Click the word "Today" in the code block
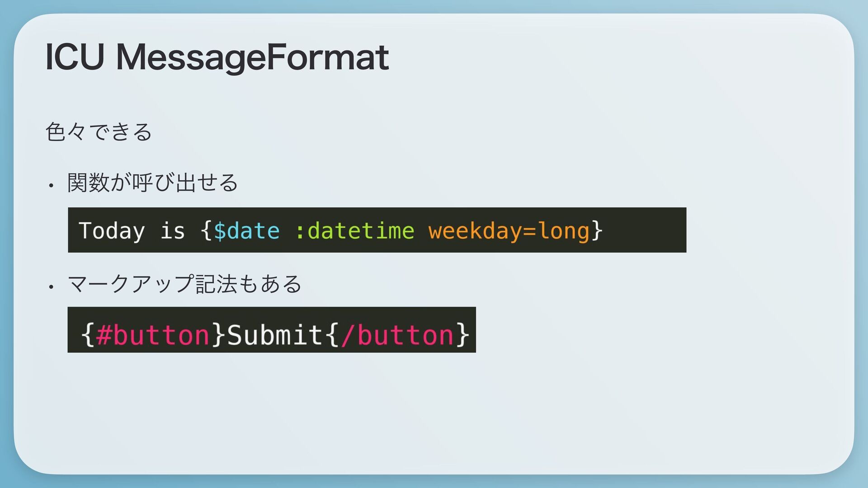 coord(112,231)
